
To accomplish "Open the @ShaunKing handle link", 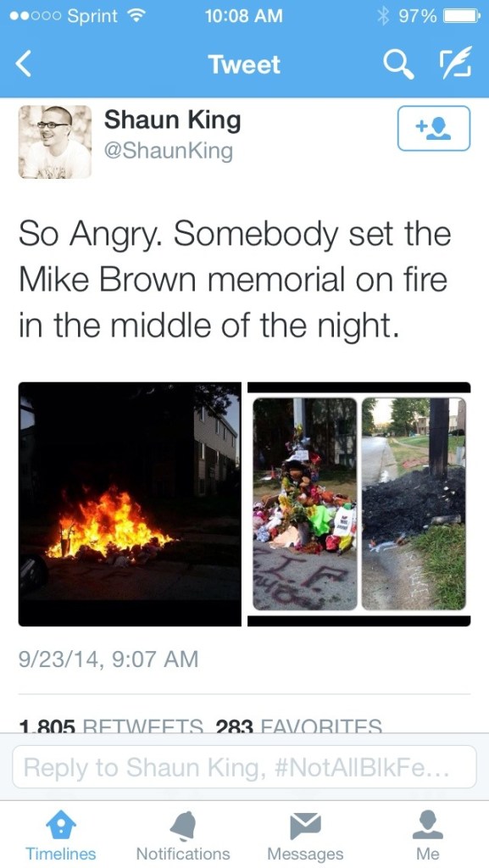I will 169,151.
